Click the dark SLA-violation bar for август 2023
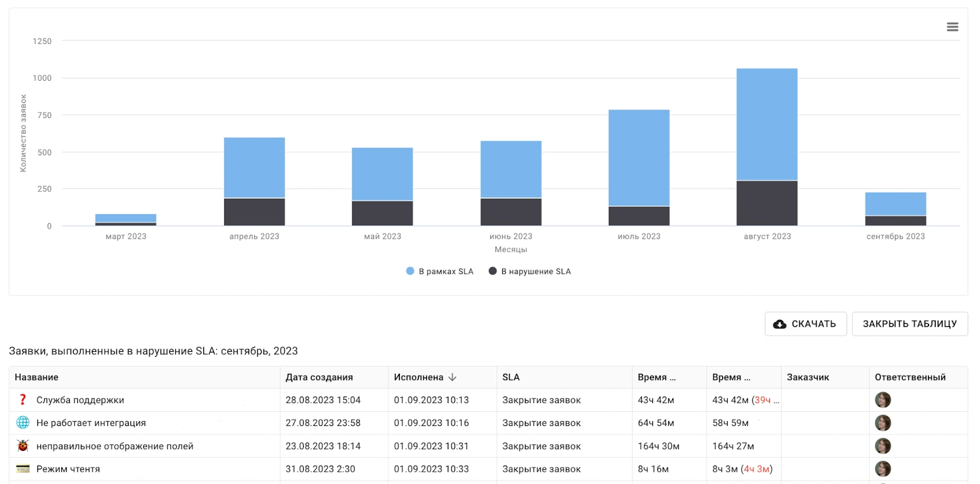Screen dimensions: 980x484 click(x=767, y=203)
